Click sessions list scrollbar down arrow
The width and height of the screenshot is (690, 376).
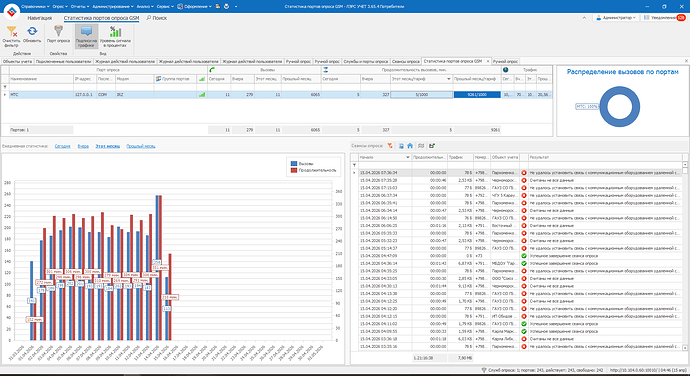(685, 348)
